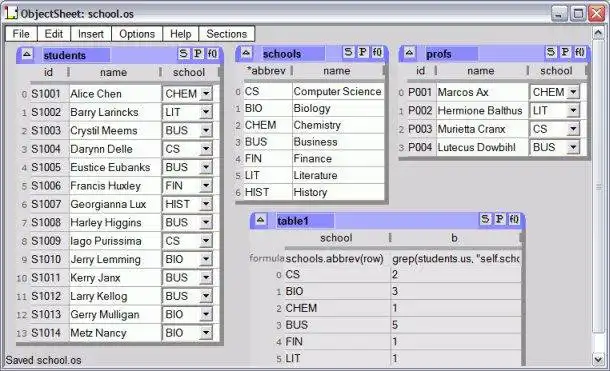Open the File menu

[x=21, y=34]
